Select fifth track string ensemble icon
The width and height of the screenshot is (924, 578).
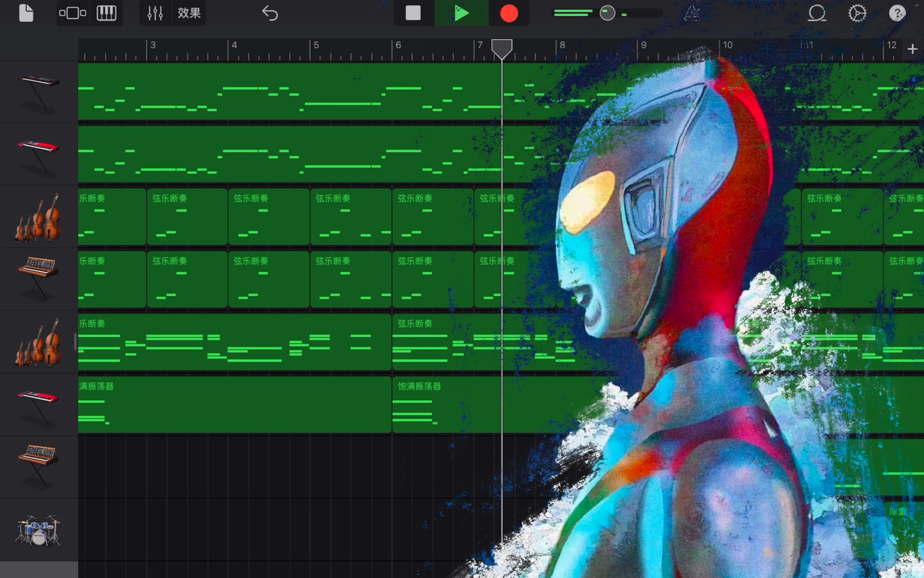38,342
